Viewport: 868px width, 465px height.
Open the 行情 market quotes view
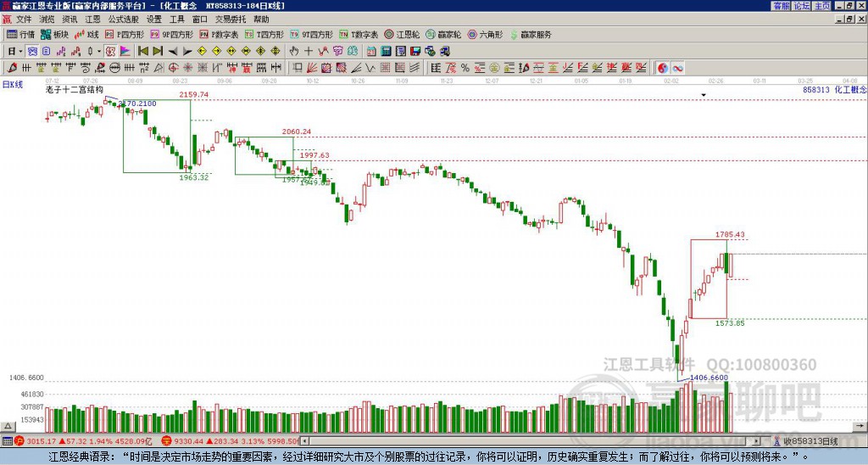pos(20,34)
